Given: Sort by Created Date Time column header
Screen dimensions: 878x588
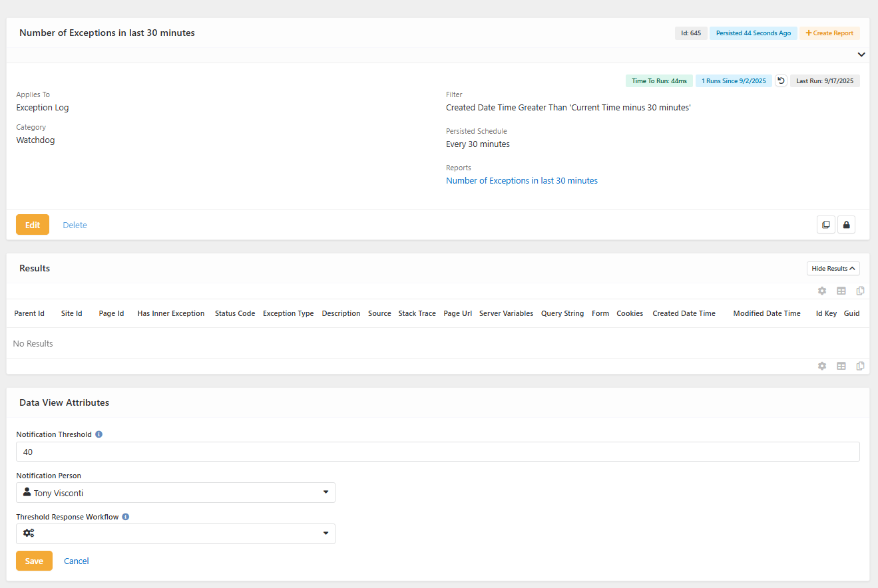Looking at the screenshot, I should click(684, 313).
